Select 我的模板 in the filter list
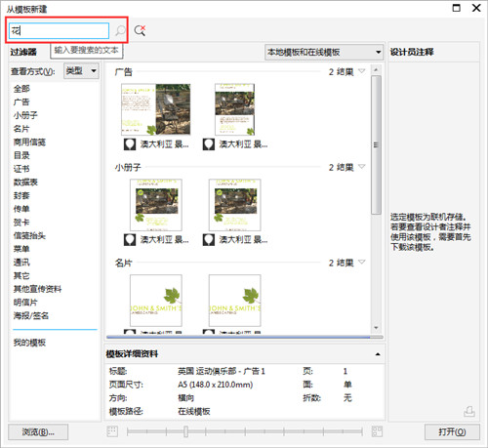 click(29, 343)
